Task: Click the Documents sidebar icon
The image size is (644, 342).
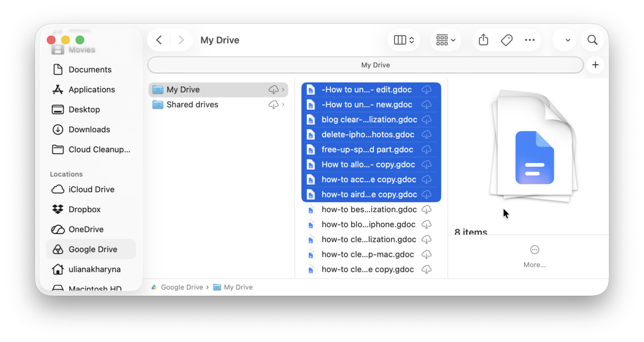Action: coord(58,69)
